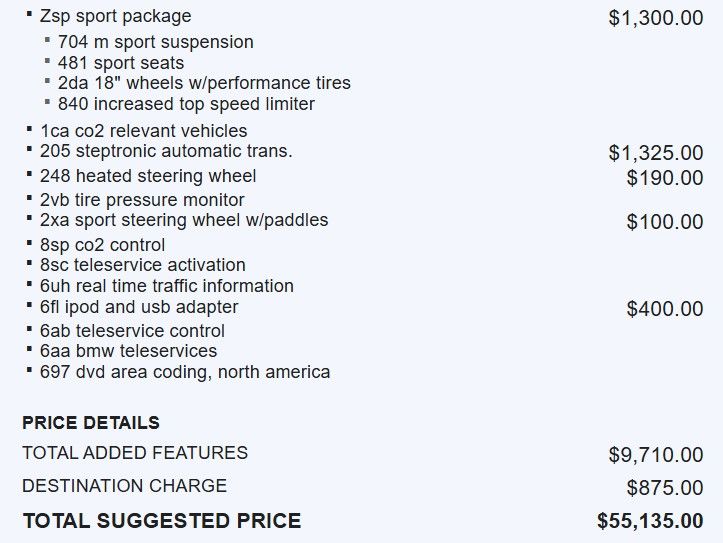Click the TOTAL SUGGESTED PRICE label
723x543 pixels.
[161, 521]
